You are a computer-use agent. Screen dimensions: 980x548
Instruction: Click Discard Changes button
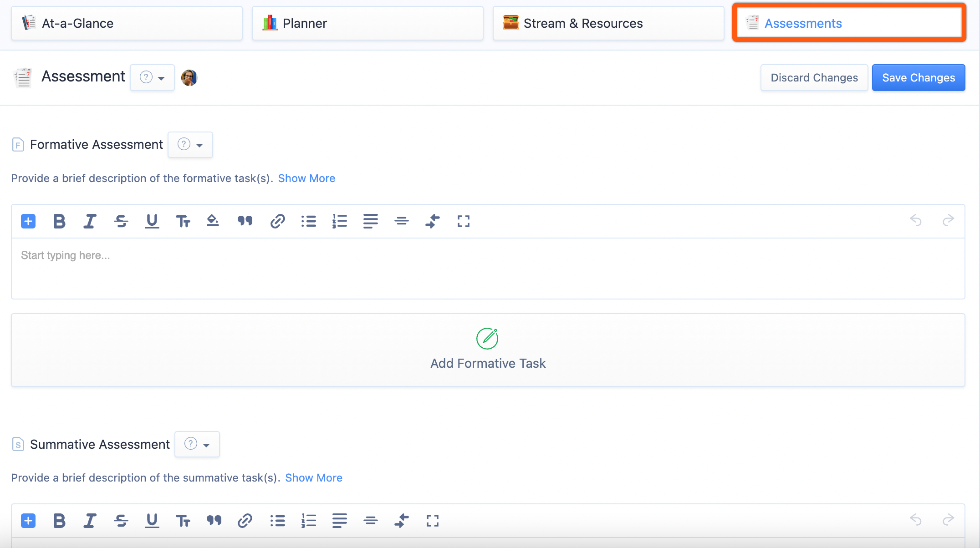(x=814, y=78)
